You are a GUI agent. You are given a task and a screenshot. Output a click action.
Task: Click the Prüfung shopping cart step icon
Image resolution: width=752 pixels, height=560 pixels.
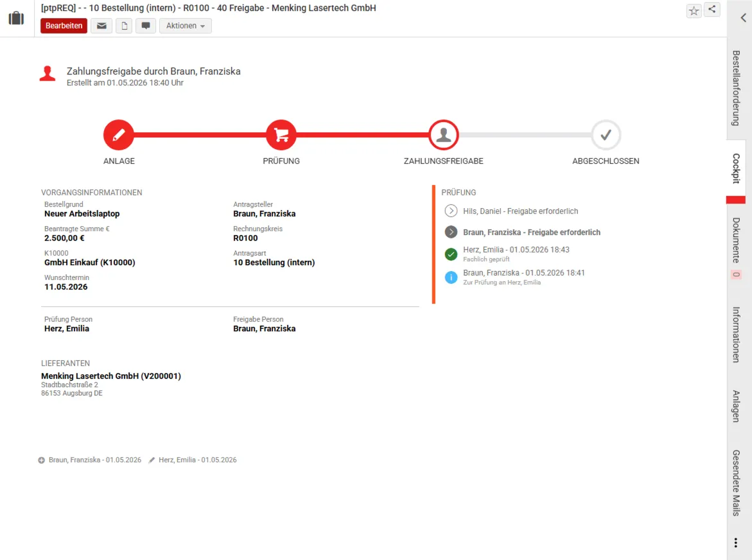click(281, 135)
